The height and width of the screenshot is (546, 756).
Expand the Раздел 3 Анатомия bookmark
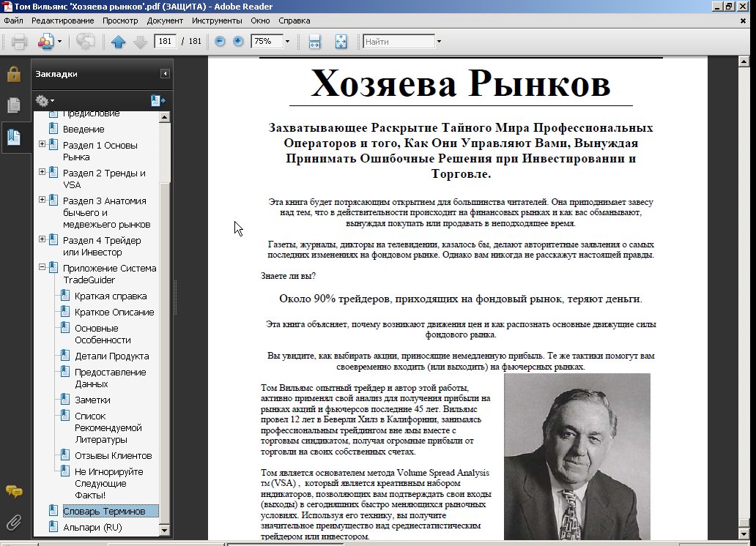(x=42, y=200)
